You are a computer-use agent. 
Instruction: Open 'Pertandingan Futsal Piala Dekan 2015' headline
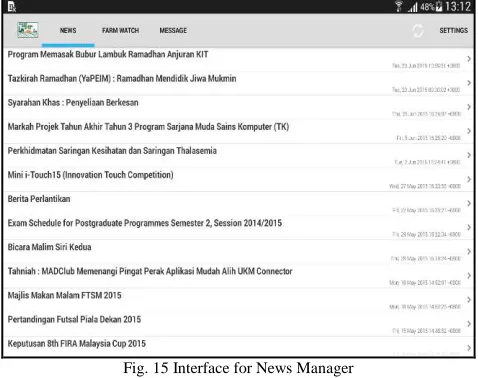74,319
